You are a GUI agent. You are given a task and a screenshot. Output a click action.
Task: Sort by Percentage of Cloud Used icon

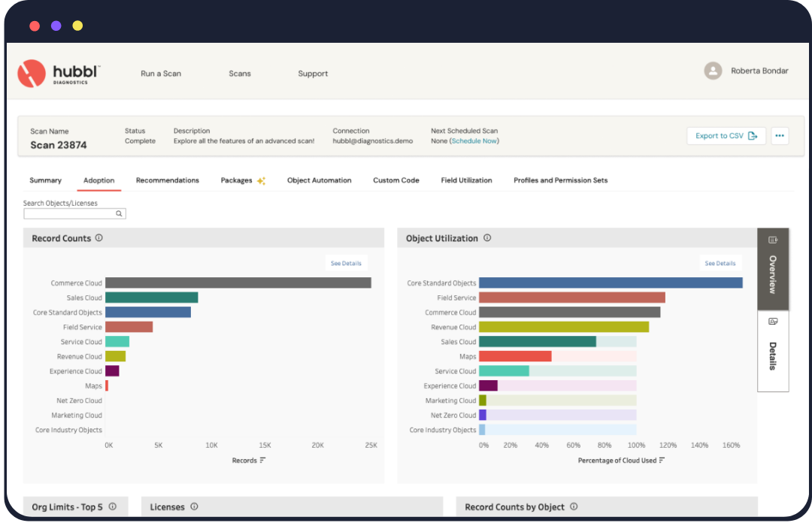pyautogui.click(x=662, y=460)
